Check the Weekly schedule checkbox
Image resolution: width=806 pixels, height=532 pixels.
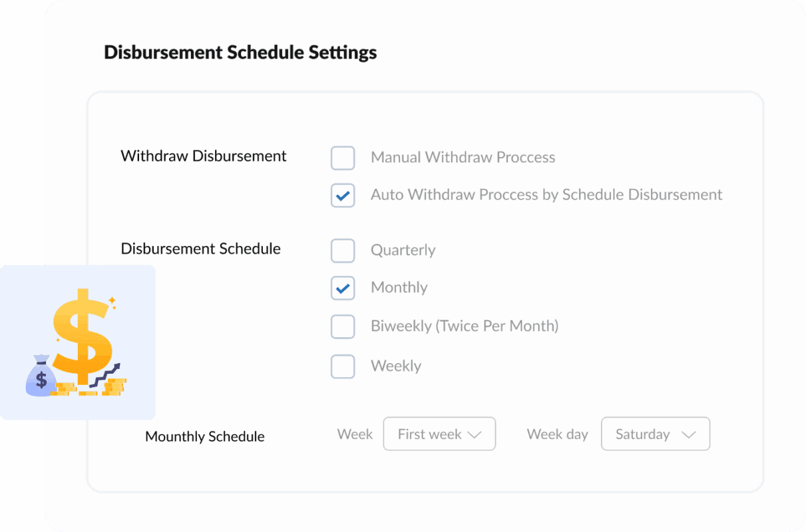(x=343, y=366)
